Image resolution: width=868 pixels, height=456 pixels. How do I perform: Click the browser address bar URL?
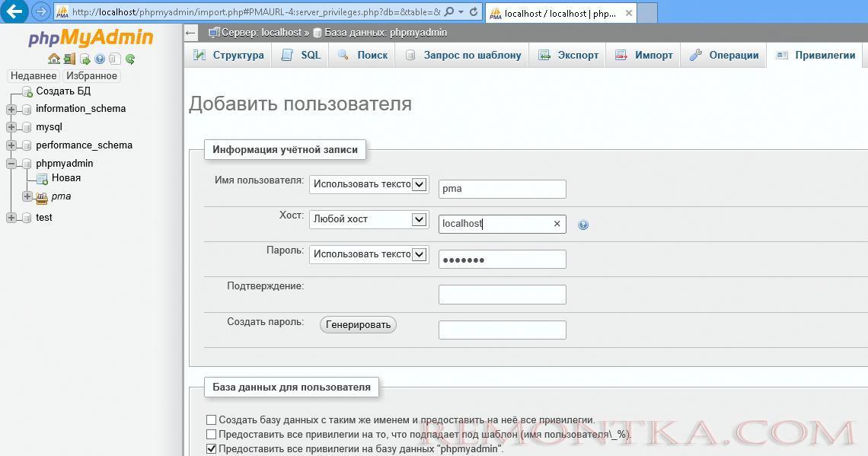point(256,11)
